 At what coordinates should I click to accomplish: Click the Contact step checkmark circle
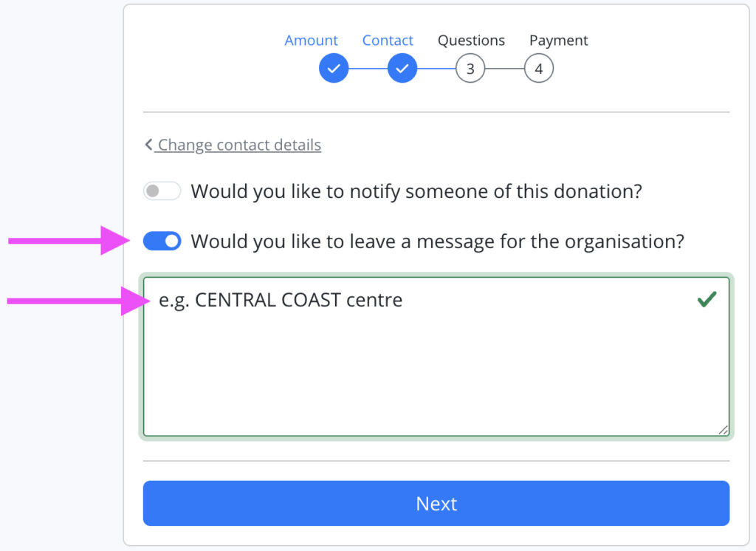[x=402, y=69]
